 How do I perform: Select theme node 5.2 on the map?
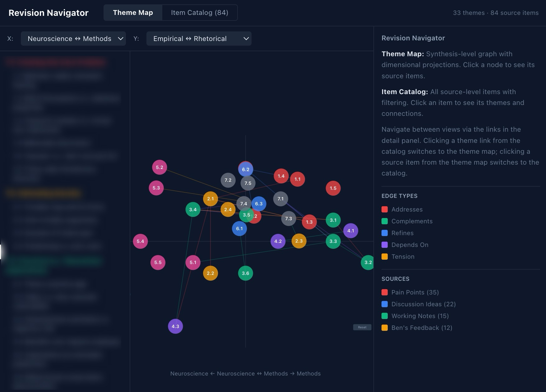click(x=160, y=167)
